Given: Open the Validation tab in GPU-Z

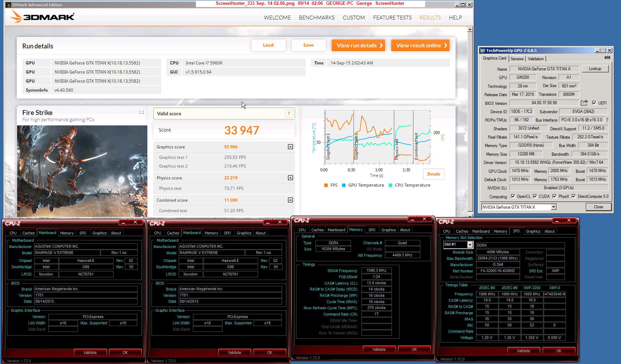Looking at the screenshot, I should click(x=536, y=59).
